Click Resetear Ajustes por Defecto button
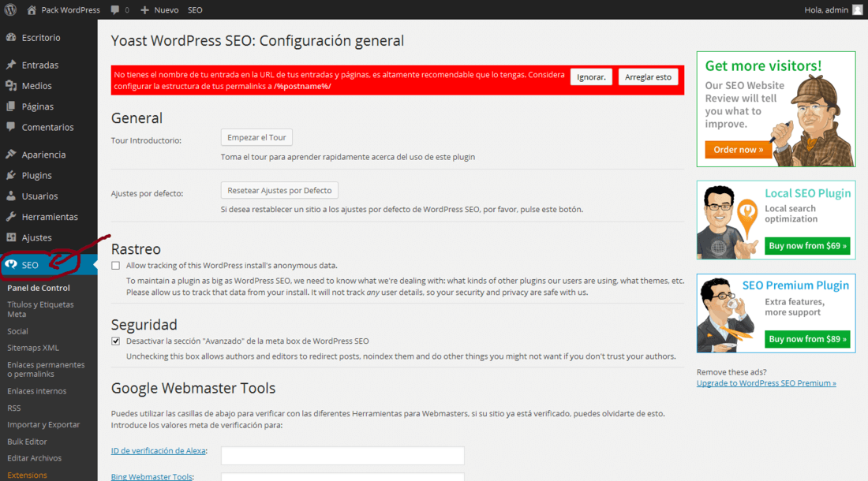Screen dimensions: 868x481 pyautogui.click(x=279, y=190)
